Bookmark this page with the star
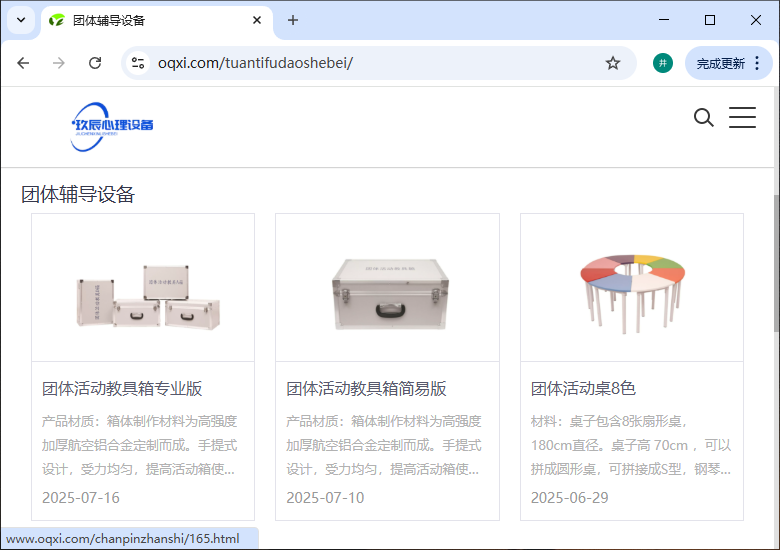The image size is (780, 550). click(613, 63)
